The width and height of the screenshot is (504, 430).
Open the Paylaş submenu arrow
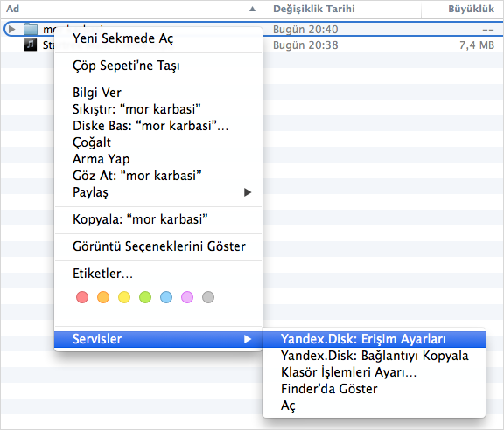pyautogui.click(x=247, y=192)
